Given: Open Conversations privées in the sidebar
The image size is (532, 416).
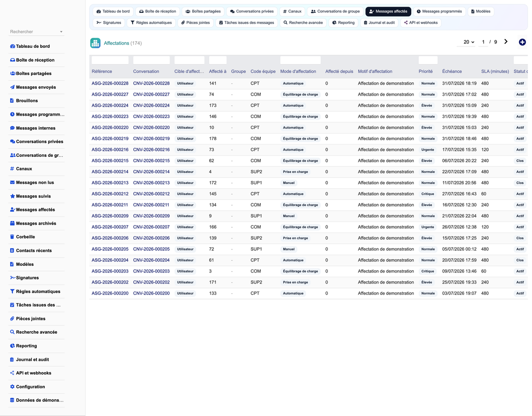Looking at the screenshot, I should coord(37,142).
